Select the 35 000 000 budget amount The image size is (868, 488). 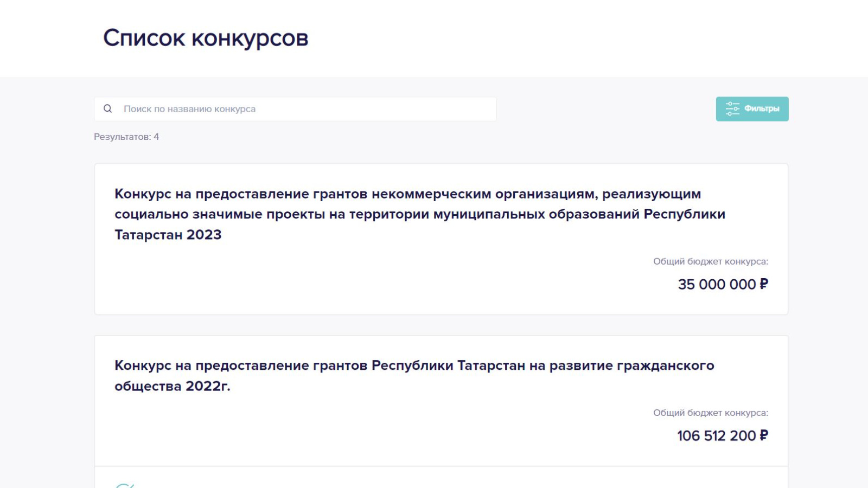click(x=716, y=284)
